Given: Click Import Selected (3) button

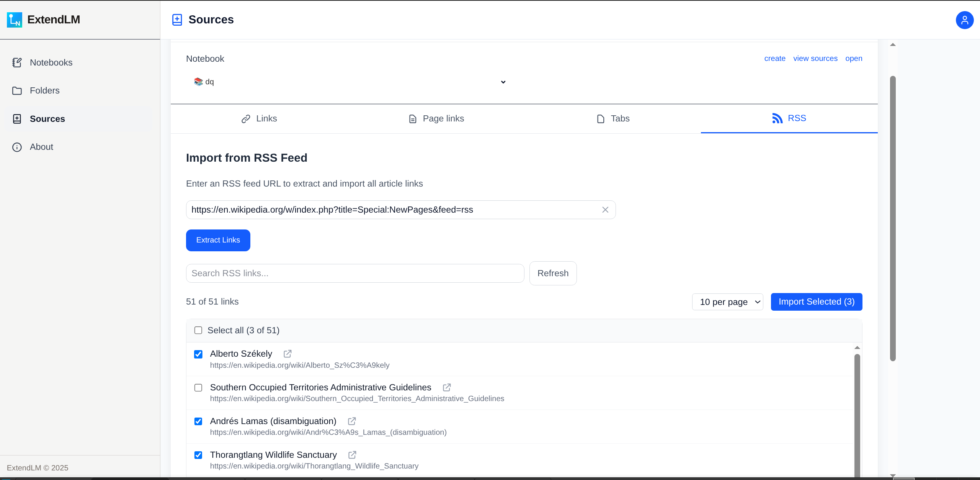Looking at the screenshot, I should [817, 302].
